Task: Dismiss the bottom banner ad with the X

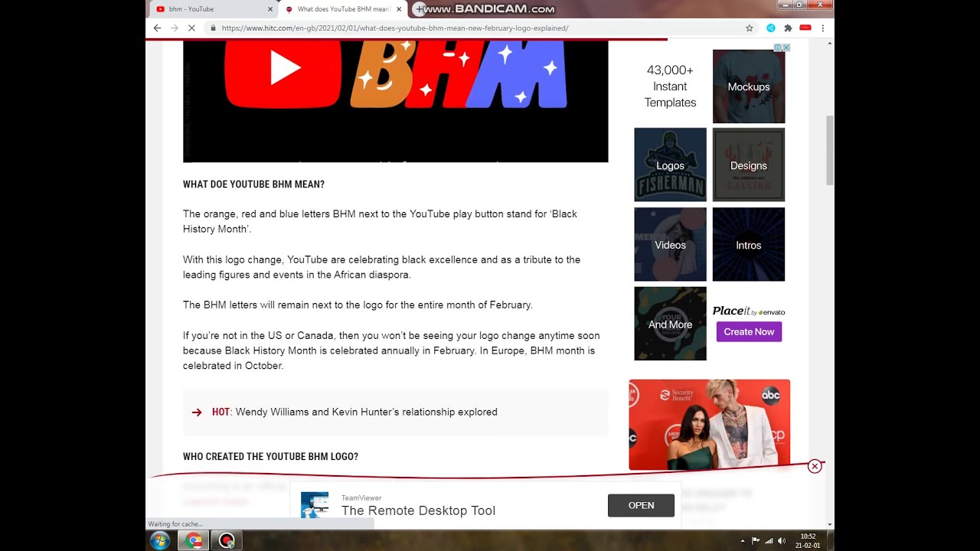Action: click(815, 466)
